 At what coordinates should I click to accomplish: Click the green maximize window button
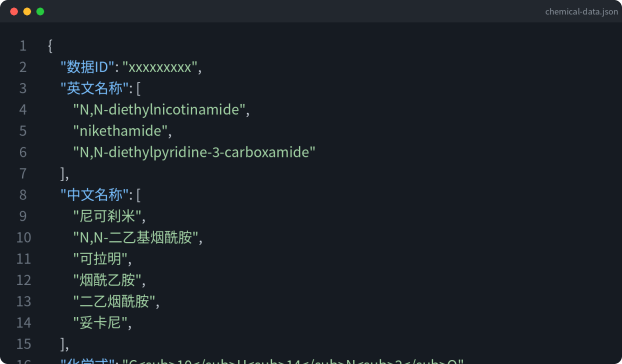[x=40, y=11]
